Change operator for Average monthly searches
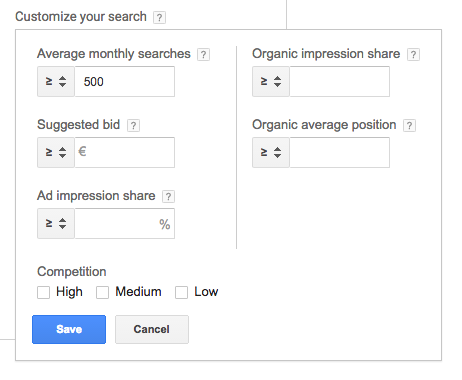This screenshot has width=462, height=380. click(x=56, y=81)
